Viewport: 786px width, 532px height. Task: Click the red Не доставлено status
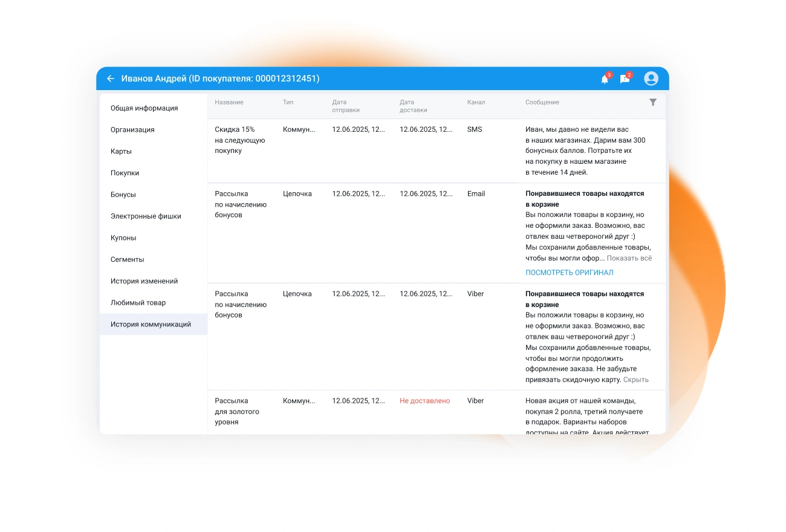tap(424, 401)
